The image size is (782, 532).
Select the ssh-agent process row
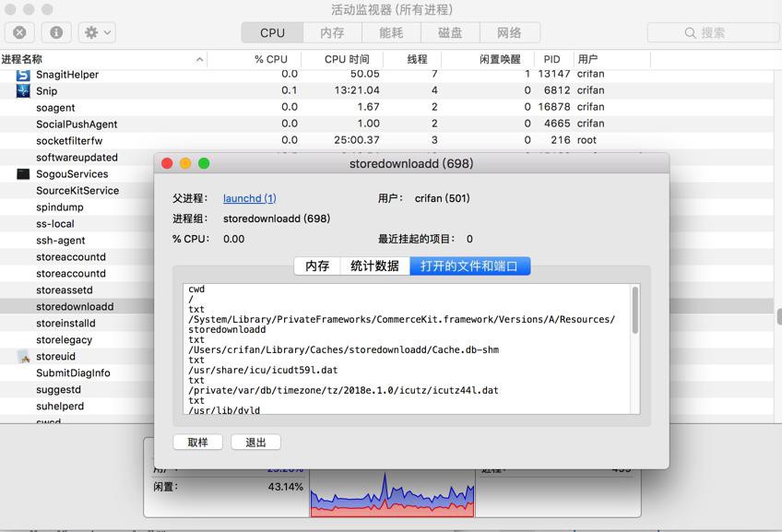click(77, 241)
